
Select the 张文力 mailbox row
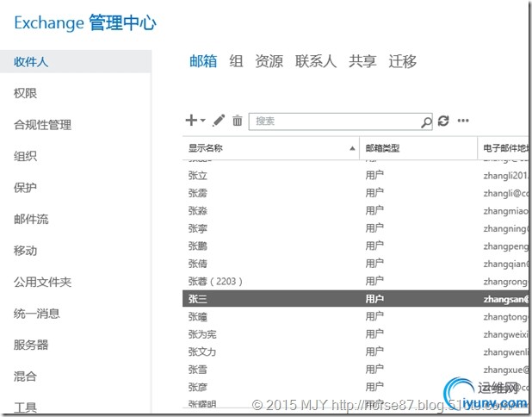tap(356, 352)
